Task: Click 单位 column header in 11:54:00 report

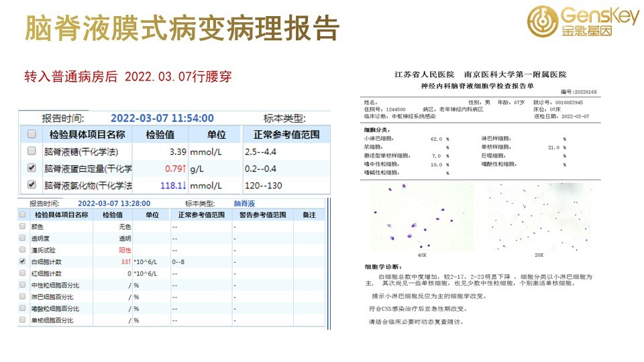Action: (217, 135)
